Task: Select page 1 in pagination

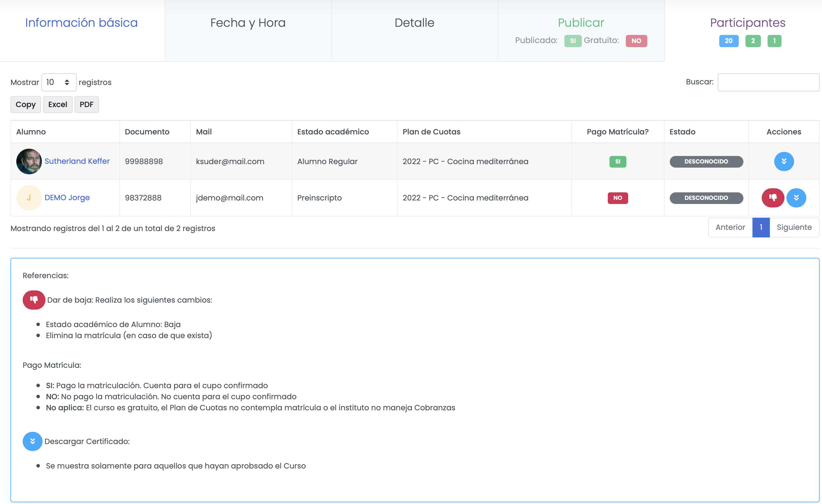Action: coord(761,228)
